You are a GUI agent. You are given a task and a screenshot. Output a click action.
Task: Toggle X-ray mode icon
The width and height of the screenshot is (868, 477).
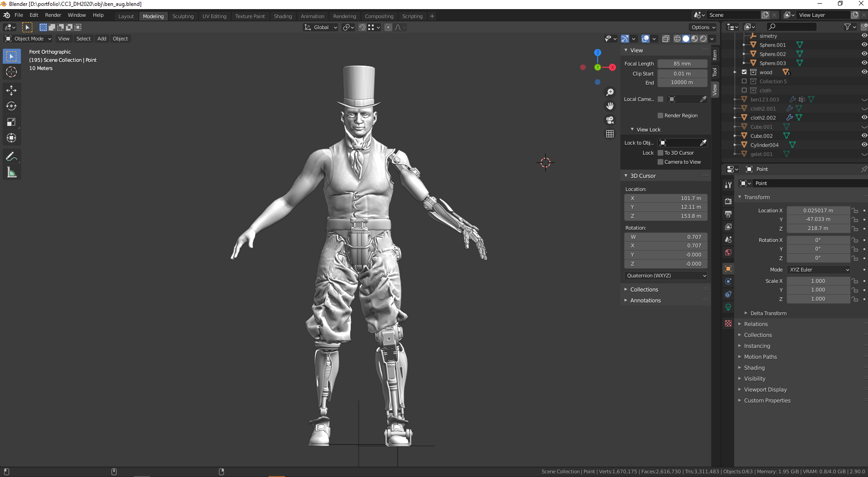(x=665, y=39)
